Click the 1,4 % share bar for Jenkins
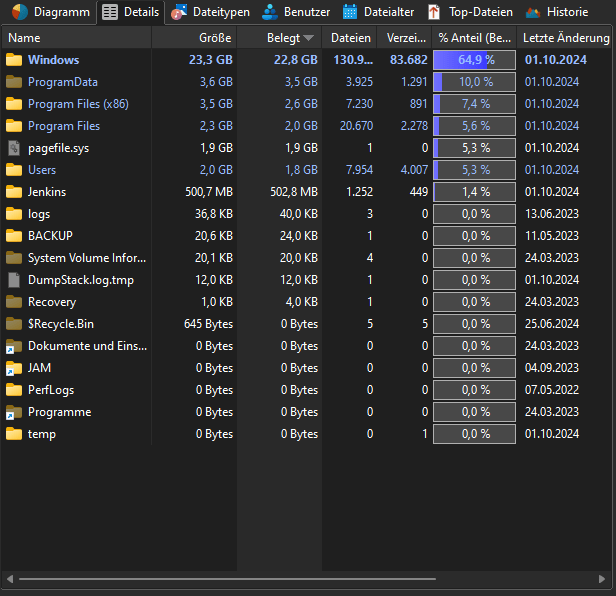This screenshot has height=596, width=616. coord(474,192)
